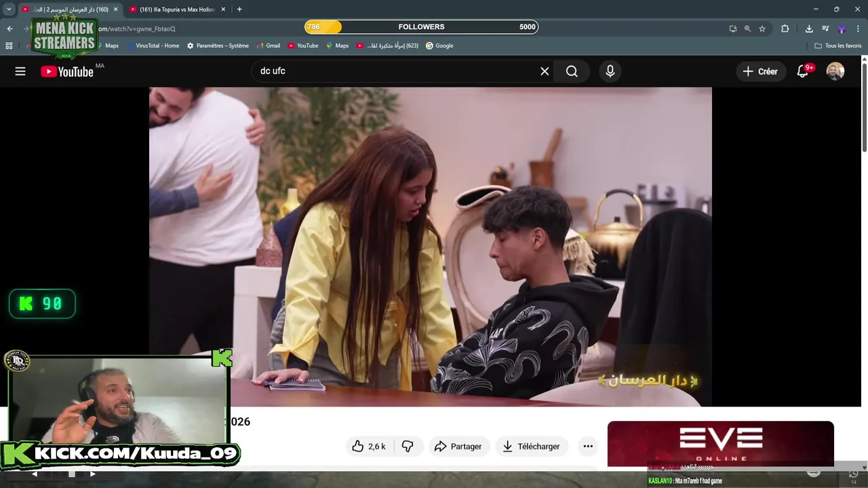868x488 pixels.
Task: Go back with the browser back arrow
Action: tap(9, 28)
